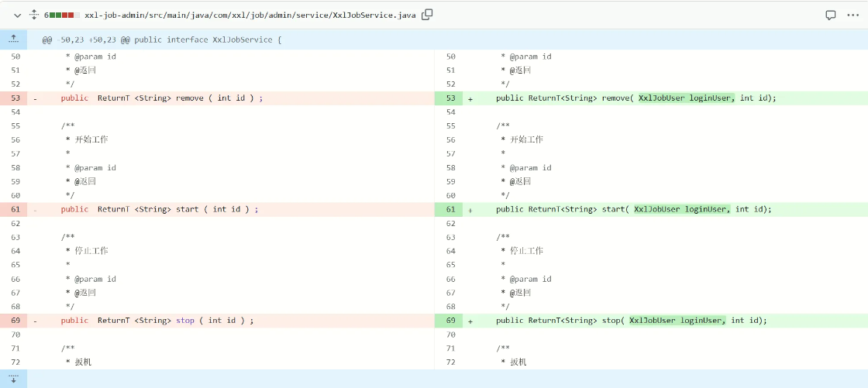Expand hidden lines above line 50
This screenshot has width=868, height=388.
click(13, 39)
